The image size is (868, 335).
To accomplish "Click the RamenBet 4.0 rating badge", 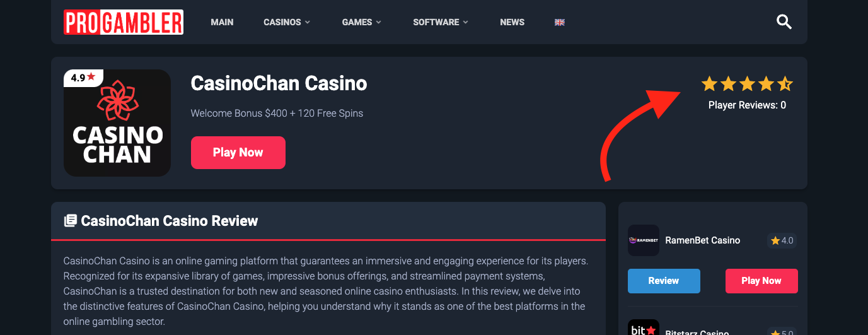I will [x=782, y=240].
